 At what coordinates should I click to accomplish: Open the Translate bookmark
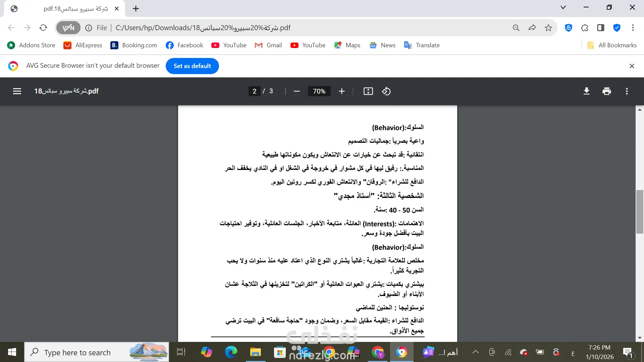tap(422, 45)
